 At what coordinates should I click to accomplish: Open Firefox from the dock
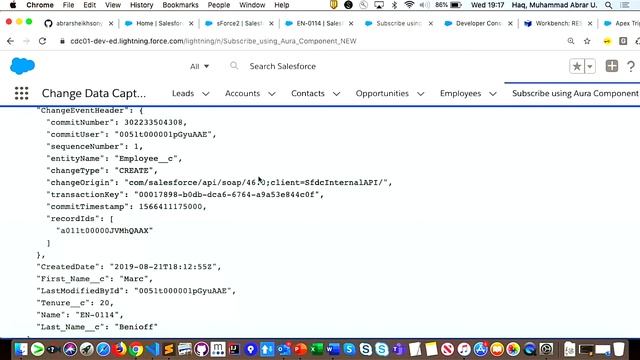point(120,349)
